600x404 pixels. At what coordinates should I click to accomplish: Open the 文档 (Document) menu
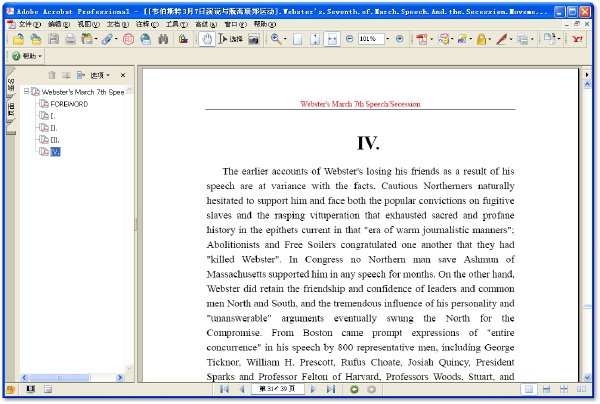(x=117, y=24)
